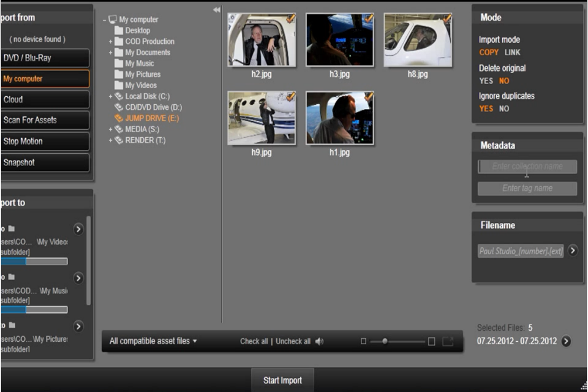Click the thumbnail size slider handle
The image size is (588, 392).
pos(385,341)
